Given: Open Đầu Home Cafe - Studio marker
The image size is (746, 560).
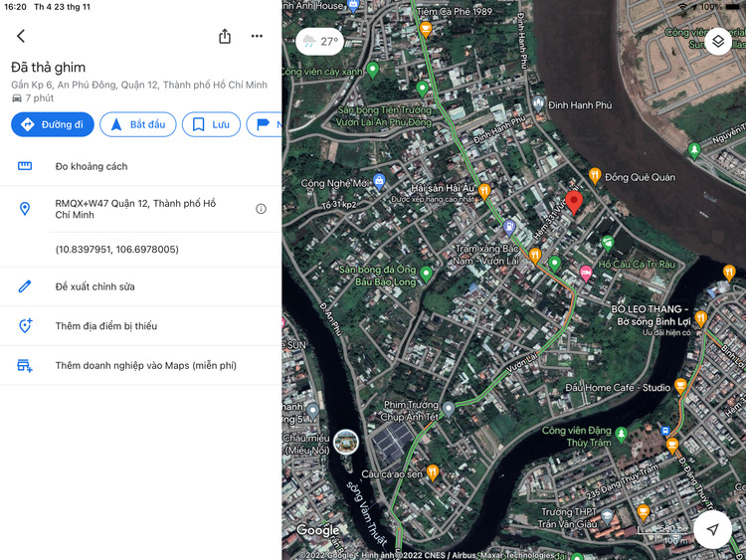Looking at the screenshot, I should [x=680, y=386].
